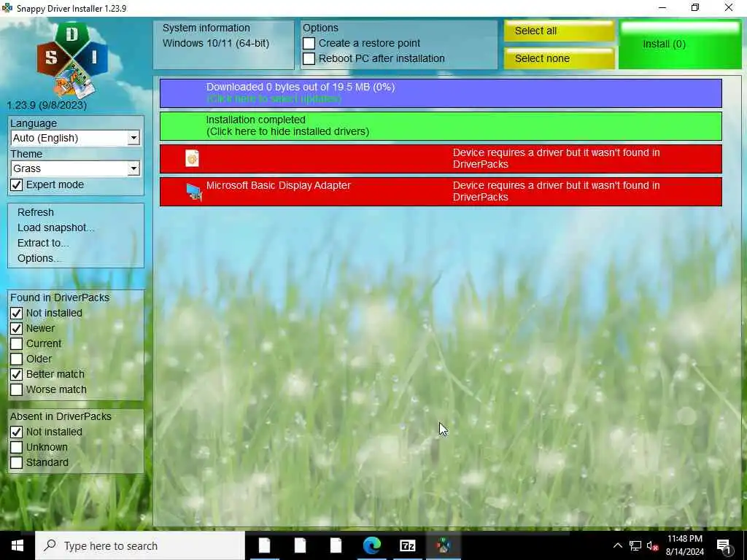Viewport: 747px width, 560px height.
Task: Select the Microsoft Basic Display Adapter row
Action: click(x=441, y=192)
